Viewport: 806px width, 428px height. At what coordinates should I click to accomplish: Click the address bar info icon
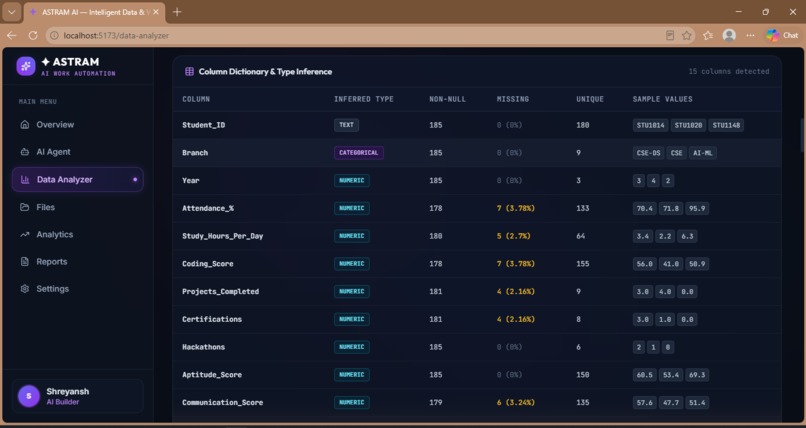click(x=54, y=35)
